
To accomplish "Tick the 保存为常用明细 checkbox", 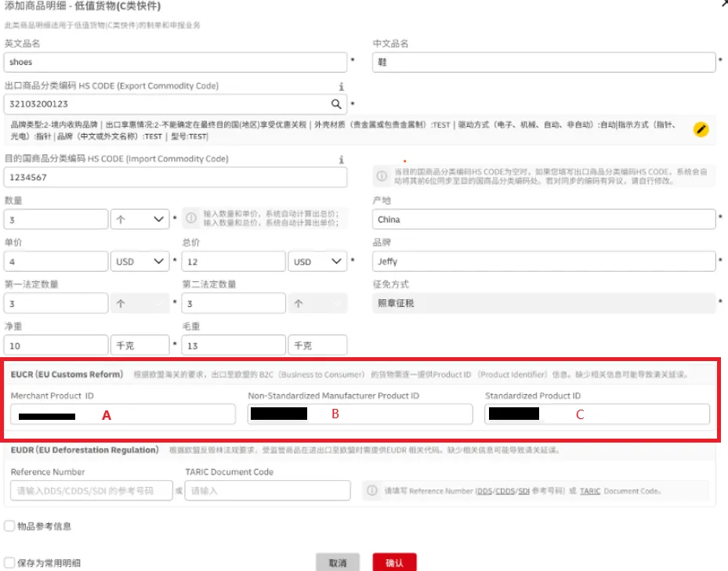I will [x=9, y=563].
